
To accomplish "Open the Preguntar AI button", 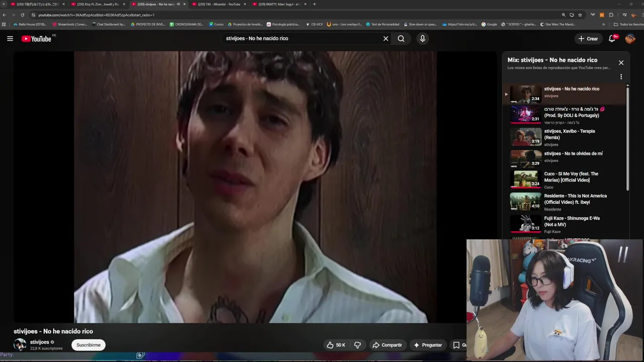I will click(x=428, y=345).
